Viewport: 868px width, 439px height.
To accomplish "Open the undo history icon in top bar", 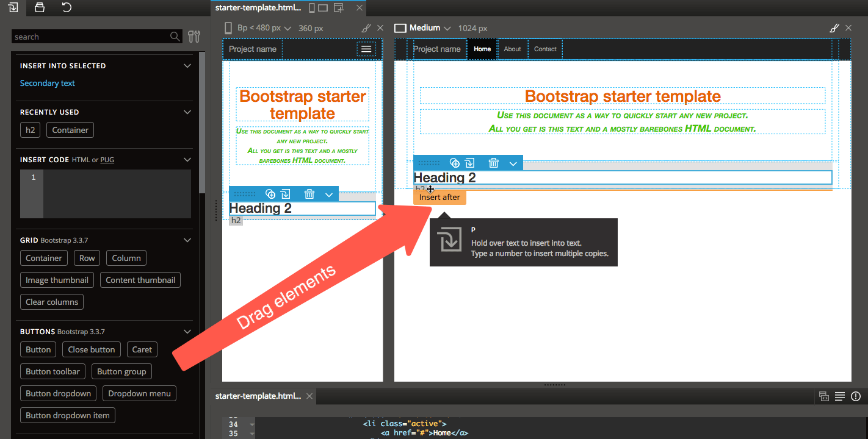I will pyautogui.click(x=67, y=7).
